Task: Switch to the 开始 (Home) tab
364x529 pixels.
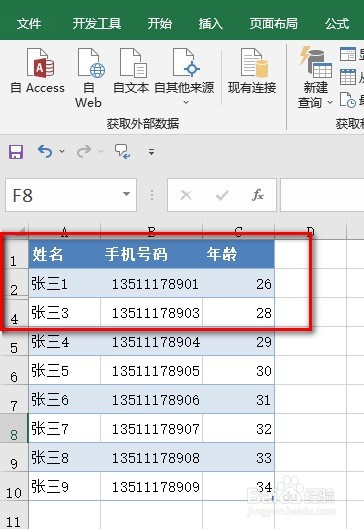Action: (x=160, y=24)
